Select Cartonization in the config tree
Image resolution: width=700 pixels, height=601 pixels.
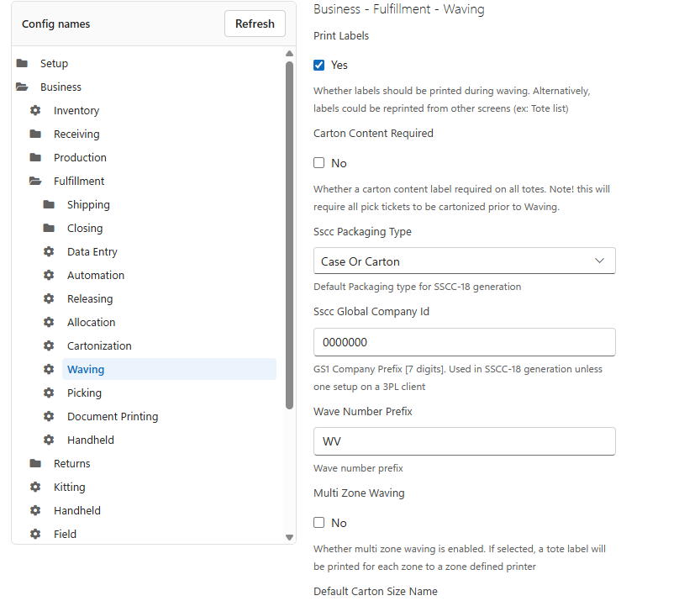(99, 346)
